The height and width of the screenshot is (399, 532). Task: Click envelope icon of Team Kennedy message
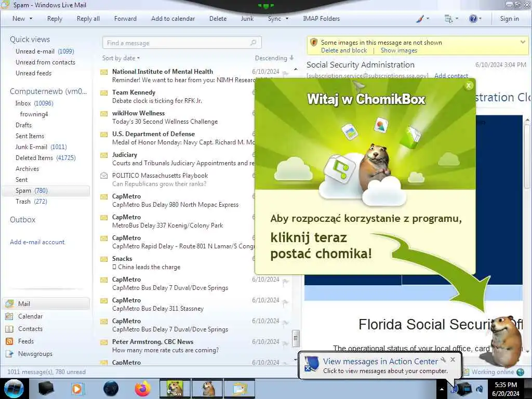point(104,92)
